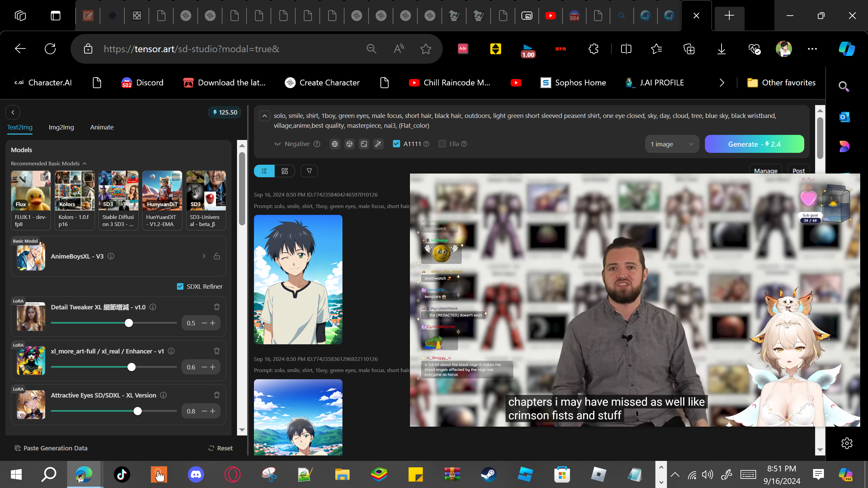The width and height of the screenshot is (868, 488).
Task: Open Edge Downloads icon
Action: 722,49
